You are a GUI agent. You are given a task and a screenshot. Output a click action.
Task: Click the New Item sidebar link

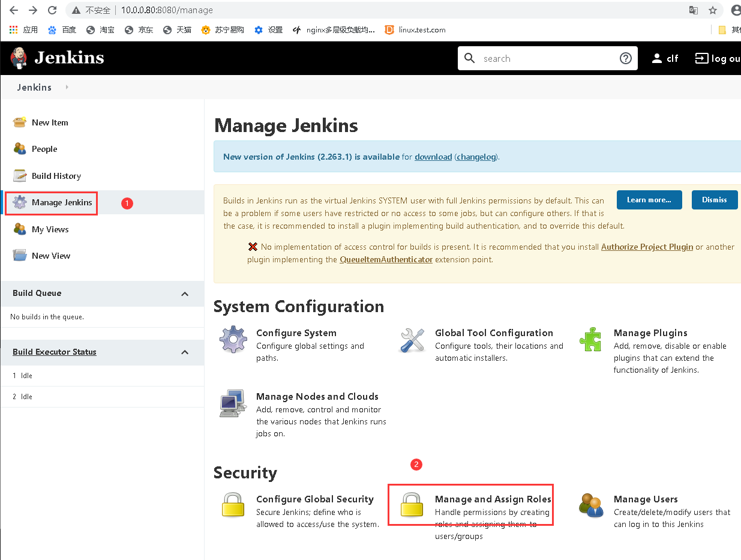click(x=50, y=122)
